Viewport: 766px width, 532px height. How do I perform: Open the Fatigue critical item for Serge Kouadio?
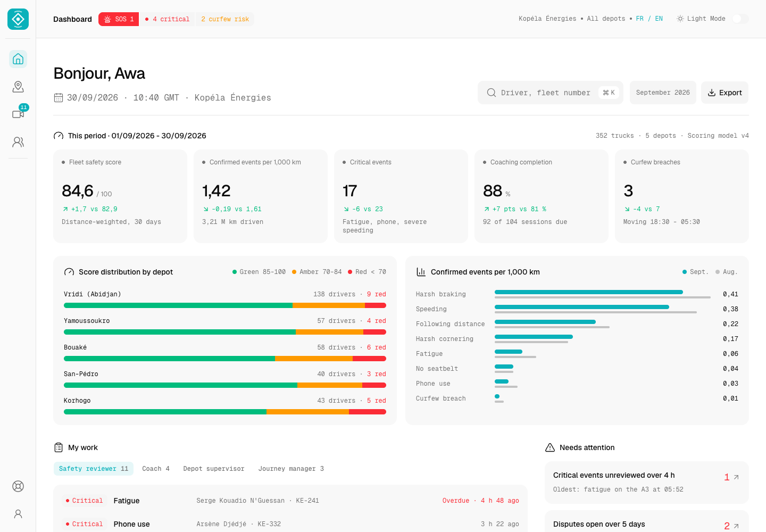point(290,501)
